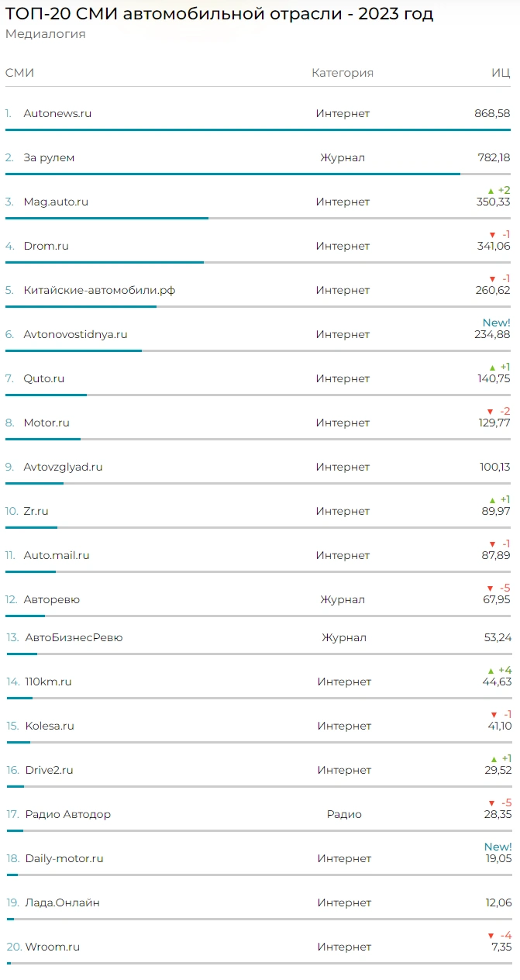Click the Радио Автодор media name
520x980 pixels.
pyautogui.click(x=67, y=814)
